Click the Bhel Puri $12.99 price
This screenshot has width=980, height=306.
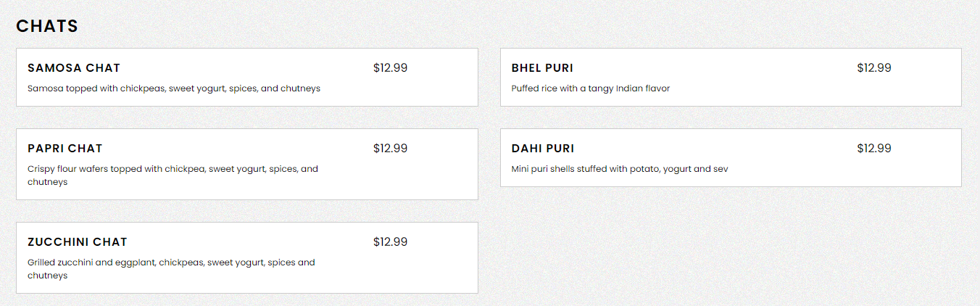873,68
